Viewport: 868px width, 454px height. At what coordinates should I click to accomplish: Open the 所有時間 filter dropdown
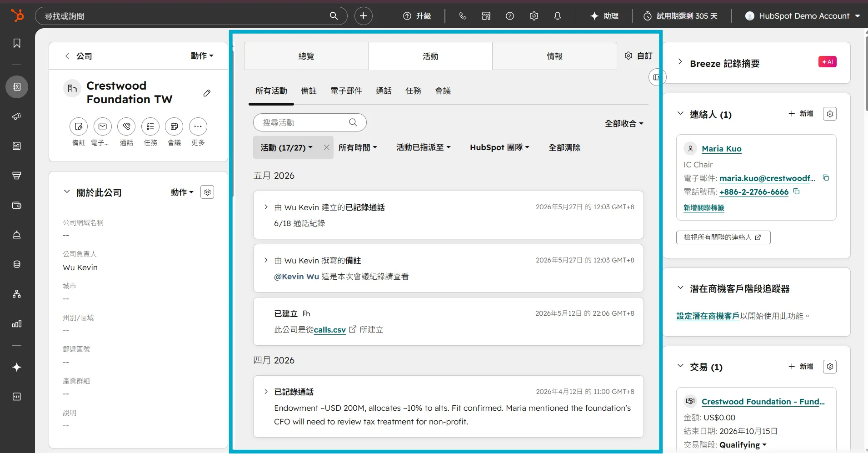click(x=358, y=147)
